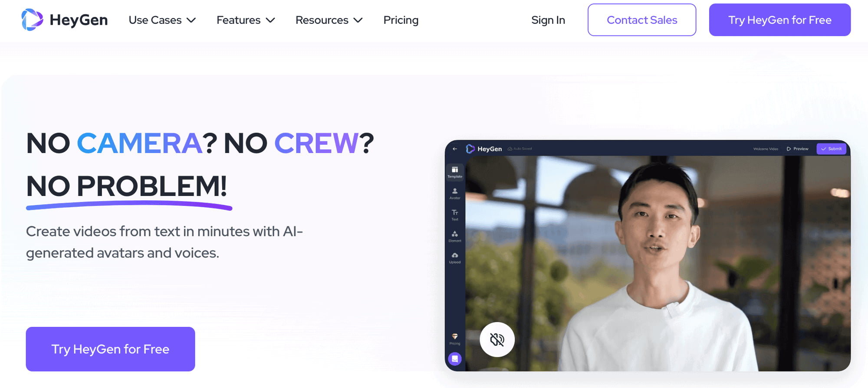
Task: Select the Text tool in the editor sidebar
Action: point(455,215)
